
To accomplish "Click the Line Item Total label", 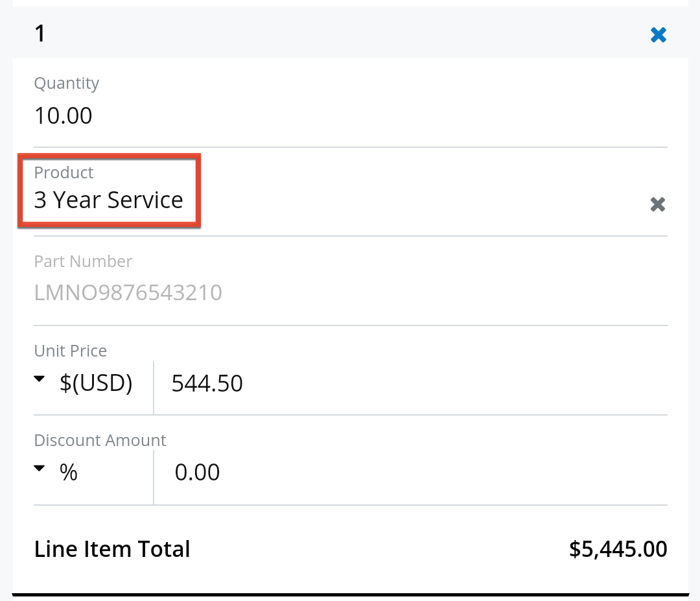I will 112,549.
